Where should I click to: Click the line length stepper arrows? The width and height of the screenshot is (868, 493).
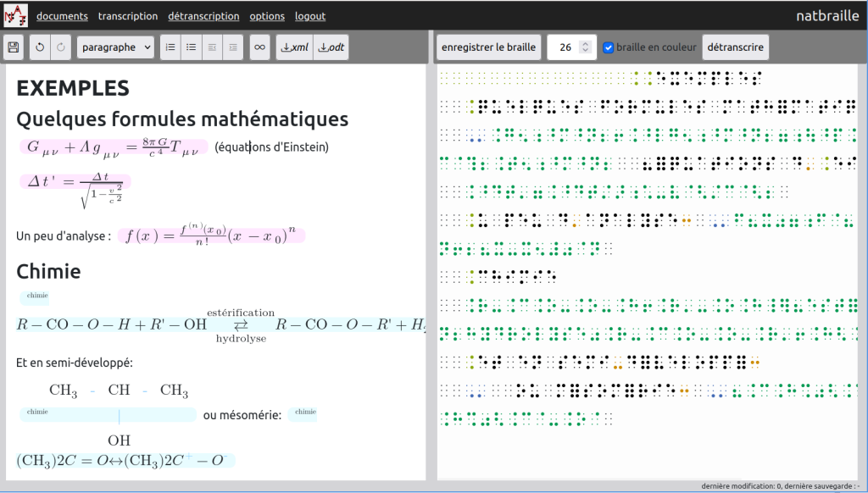(585, 47)
